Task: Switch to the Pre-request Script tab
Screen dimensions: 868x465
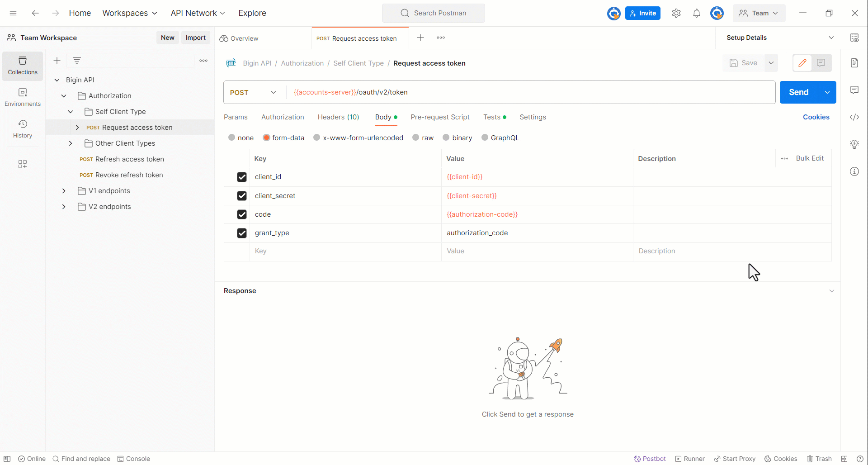Action: pos(440,117)
